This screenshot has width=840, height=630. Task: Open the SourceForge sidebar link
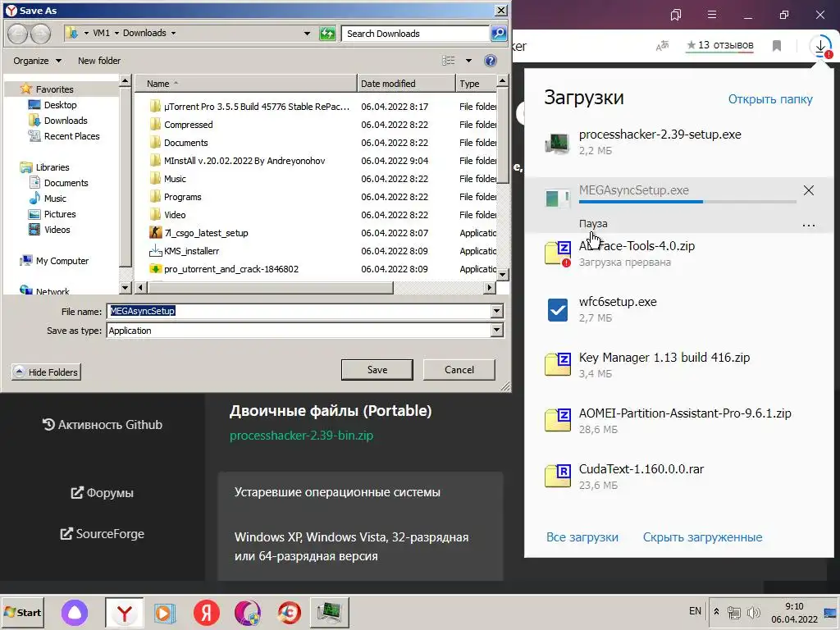tap(103, 534)
